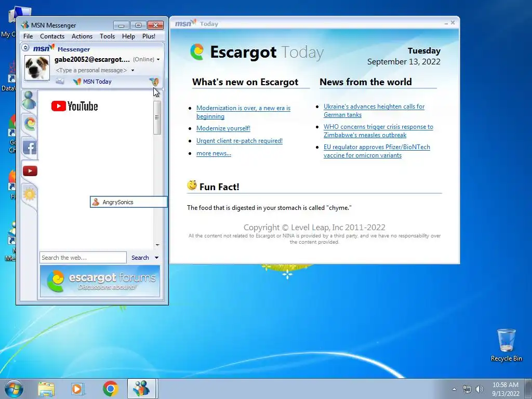Open the Actions menu
Viewport: 532px width, 399px height.
coord(82,36)
